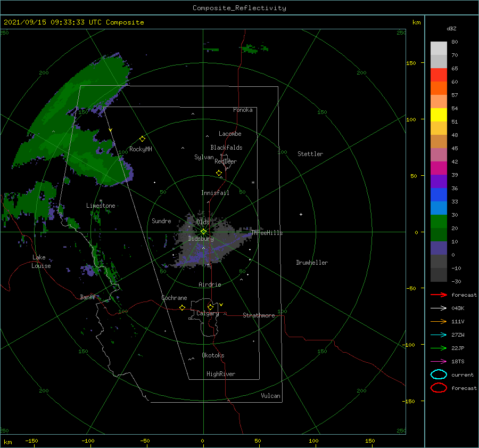
Task: Click the cyan 27ZW arrow icon
Action: click(x=439, y=335)
